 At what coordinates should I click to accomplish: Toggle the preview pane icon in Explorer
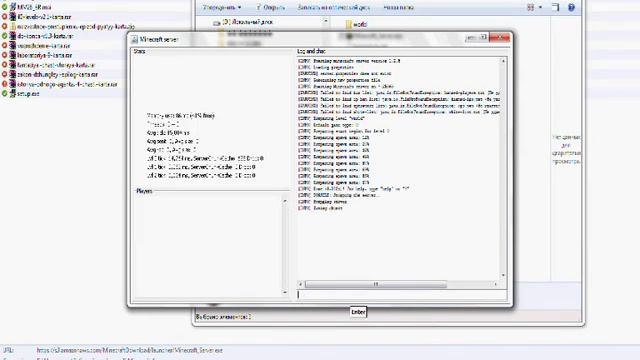point(556,7)
